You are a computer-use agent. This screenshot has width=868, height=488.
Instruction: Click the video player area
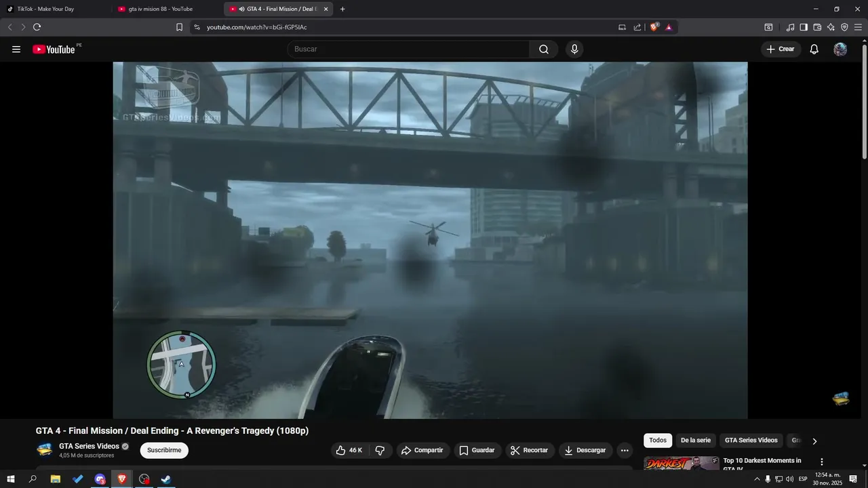click(430, 240)
